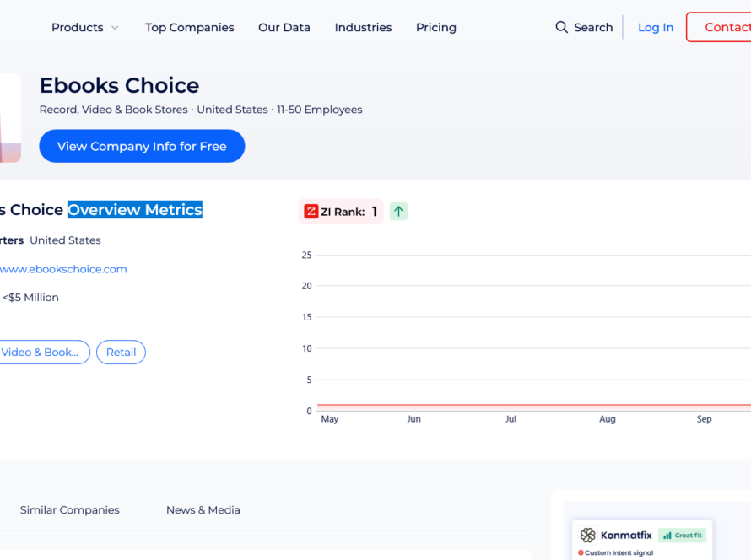Click the Search magnifier icon

560,27
